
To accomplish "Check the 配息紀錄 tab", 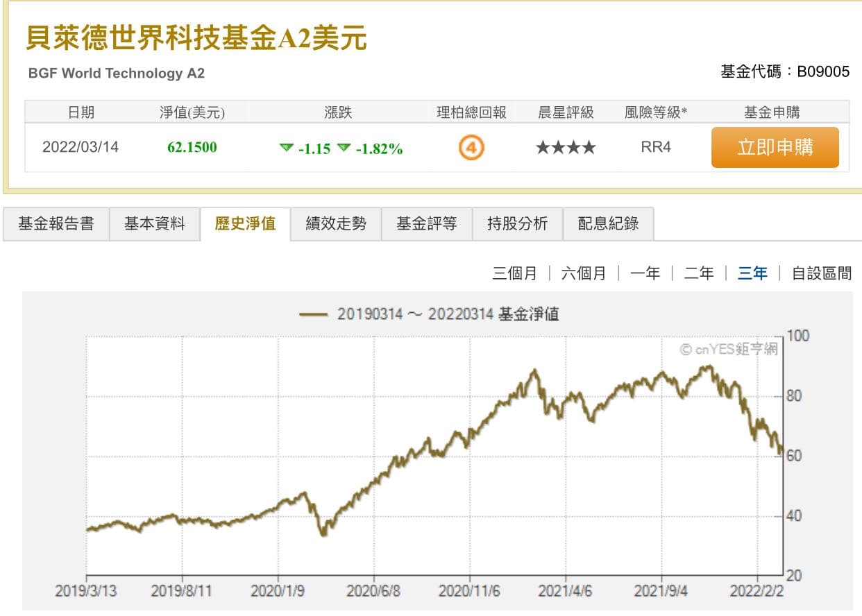I will 608,223.
